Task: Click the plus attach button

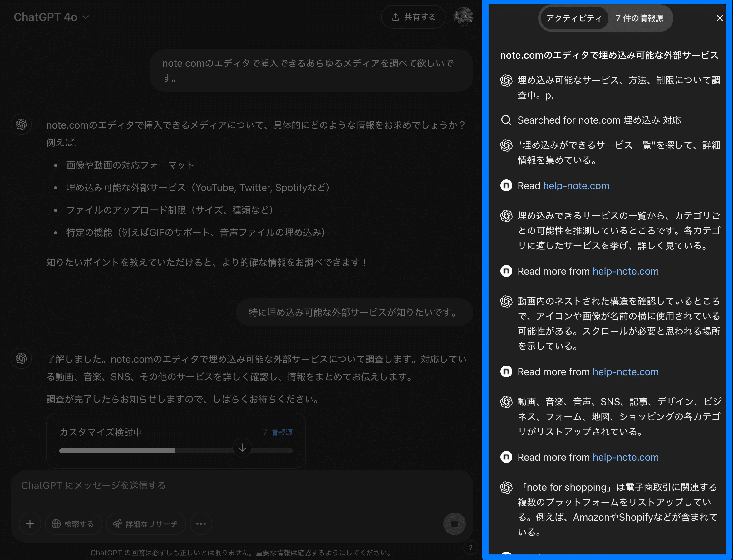Action: 30,524
